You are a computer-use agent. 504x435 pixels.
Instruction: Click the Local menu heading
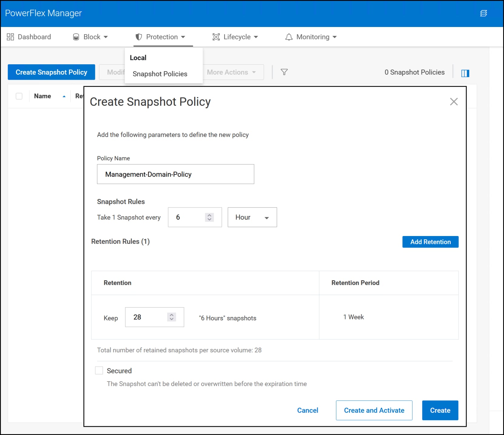(138, 58)
